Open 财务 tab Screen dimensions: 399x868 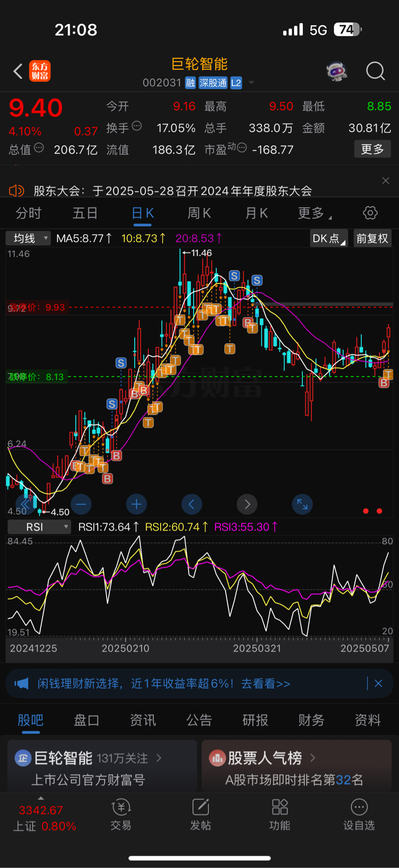(311, 720)
